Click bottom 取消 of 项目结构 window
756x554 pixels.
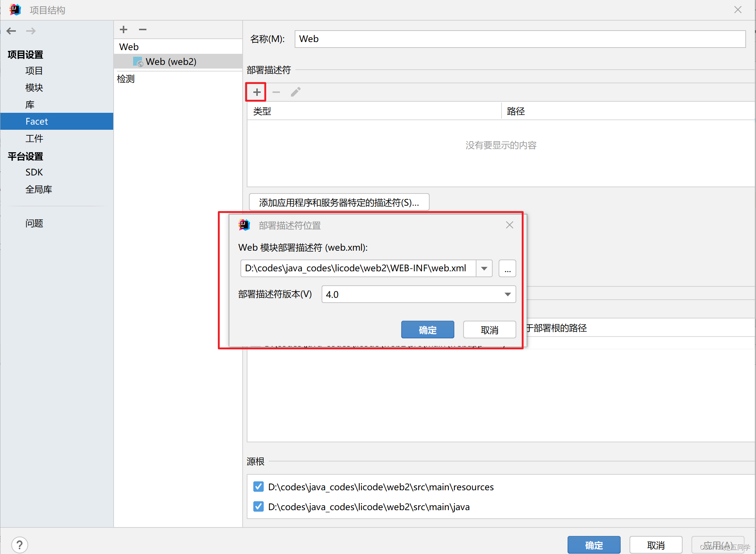pyautogui.click(x=656, y=545)
